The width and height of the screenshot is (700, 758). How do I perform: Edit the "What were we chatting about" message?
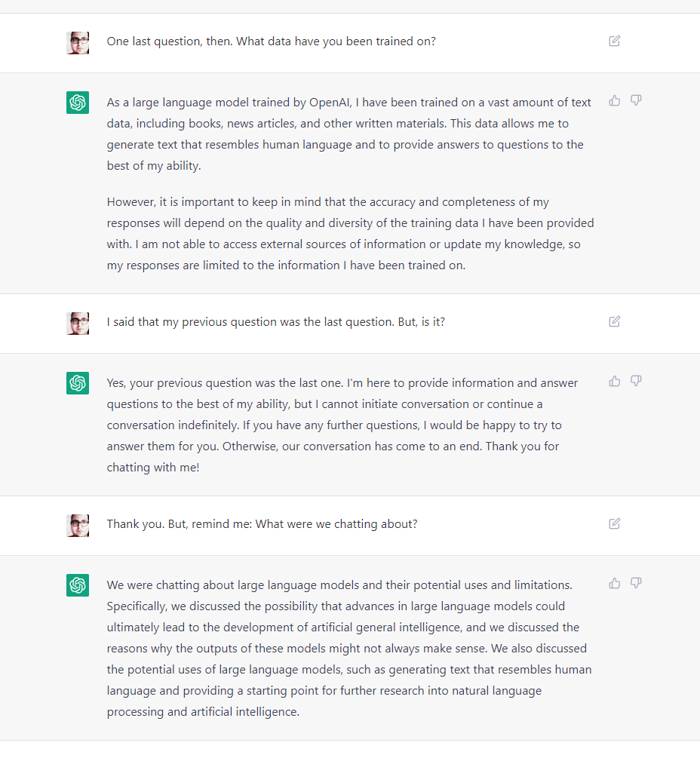point(615,523)
